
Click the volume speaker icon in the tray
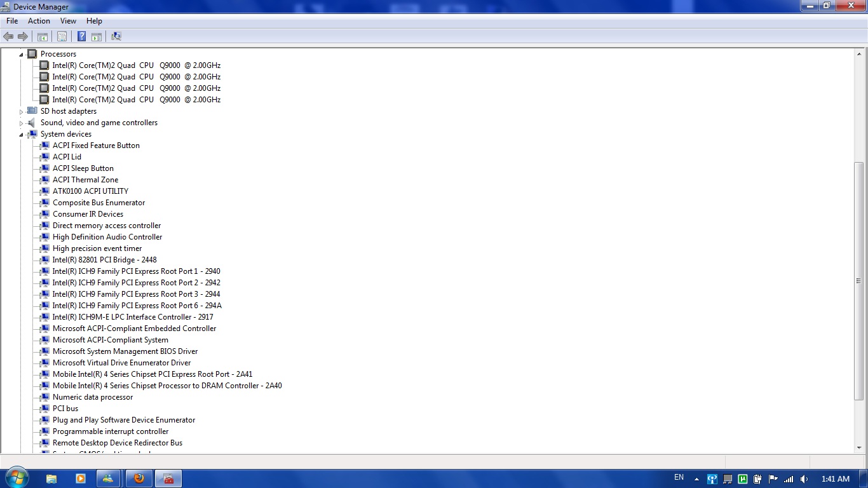pyautogui.click(x=804, y=479)
